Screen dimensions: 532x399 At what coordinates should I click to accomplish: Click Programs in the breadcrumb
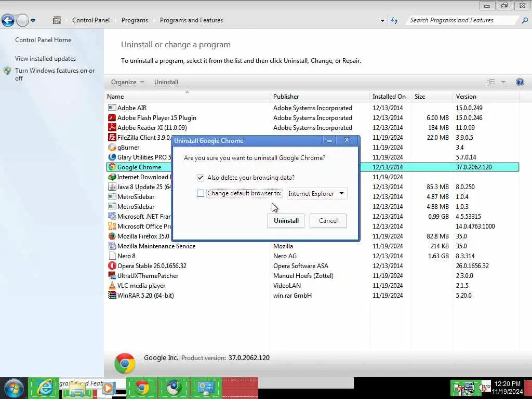click(135, 20)
